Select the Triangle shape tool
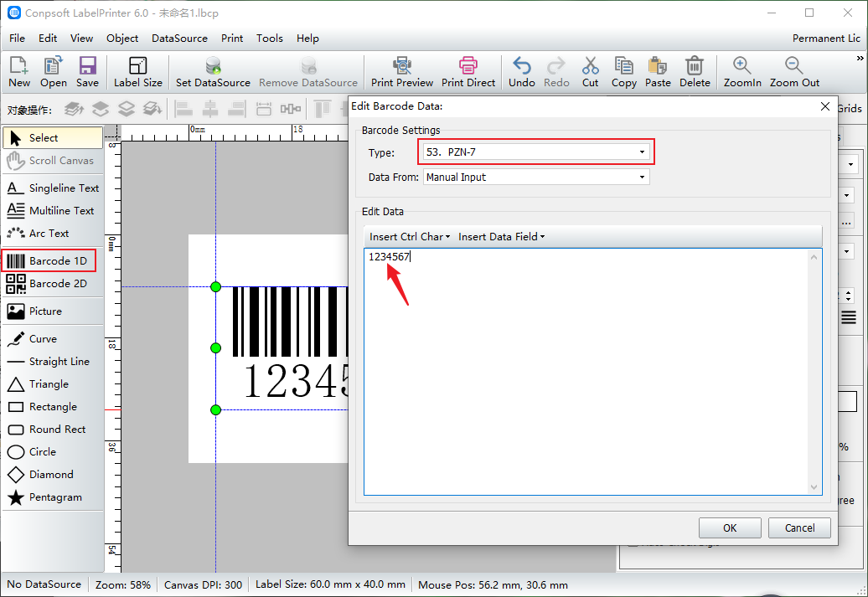 click(53, 384)
